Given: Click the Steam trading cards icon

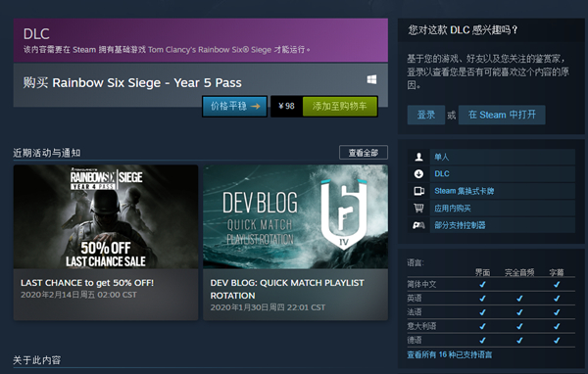Looking at the screenshot, I should coord(418,191).
